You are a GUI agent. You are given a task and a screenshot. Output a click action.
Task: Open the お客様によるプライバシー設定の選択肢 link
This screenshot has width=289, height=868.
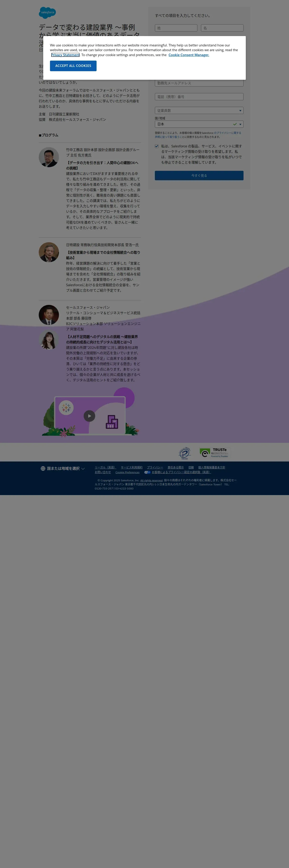(x=181, y=472)
